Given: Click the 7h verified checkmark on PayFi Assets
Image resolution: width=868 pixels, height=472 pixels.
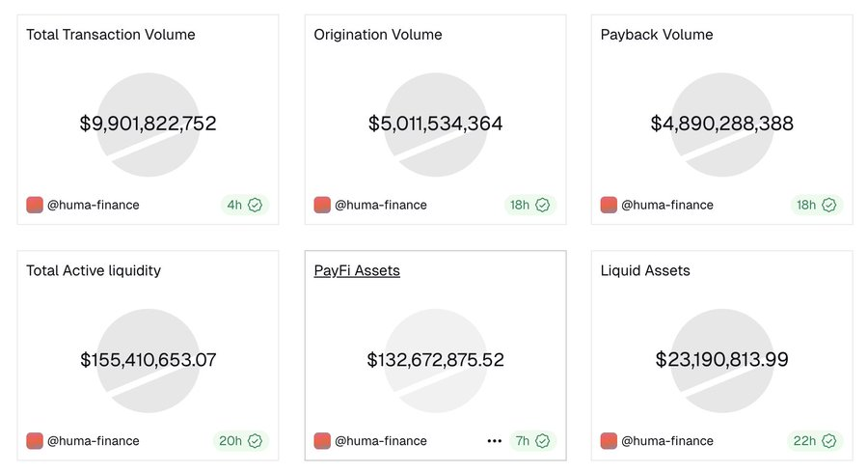Looking at the screenshot, I should (x=542, y=441).
